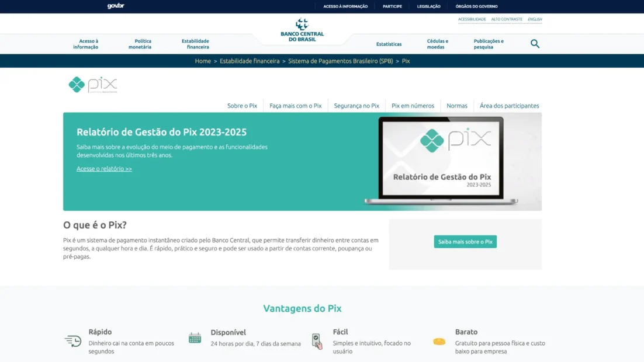The width and height of the screenshot is (644, 362).
Task: Click the gov.br logo in top bar
Action: (116, 6)
